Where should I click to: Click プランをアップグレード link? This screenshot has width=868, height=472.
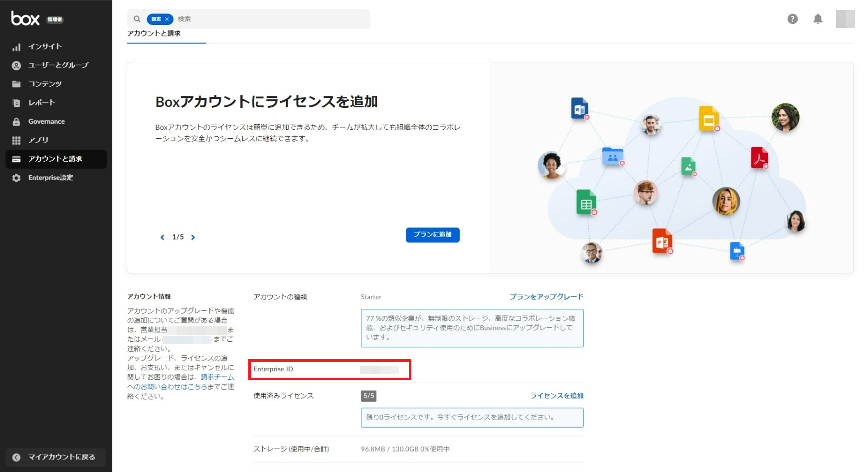pos(546,297)
